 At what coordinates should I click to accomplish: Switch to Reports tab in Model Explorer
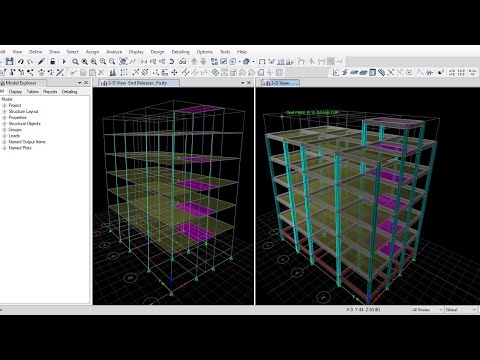tap(50, 92)
